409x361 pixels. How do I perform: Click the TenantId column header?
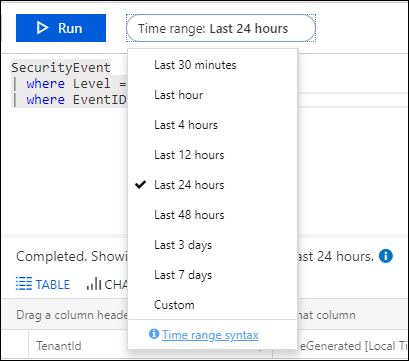coord(59,346)
